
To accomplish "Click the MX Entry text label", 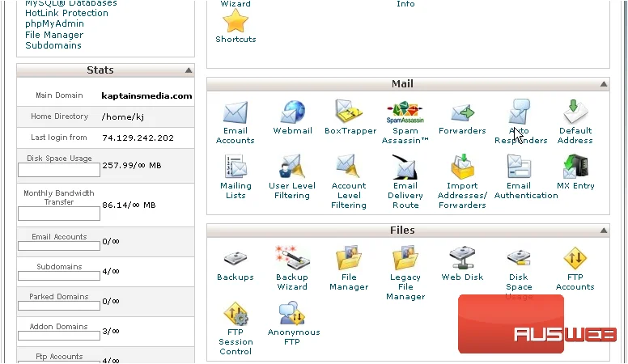I will (x=575, y=186).
